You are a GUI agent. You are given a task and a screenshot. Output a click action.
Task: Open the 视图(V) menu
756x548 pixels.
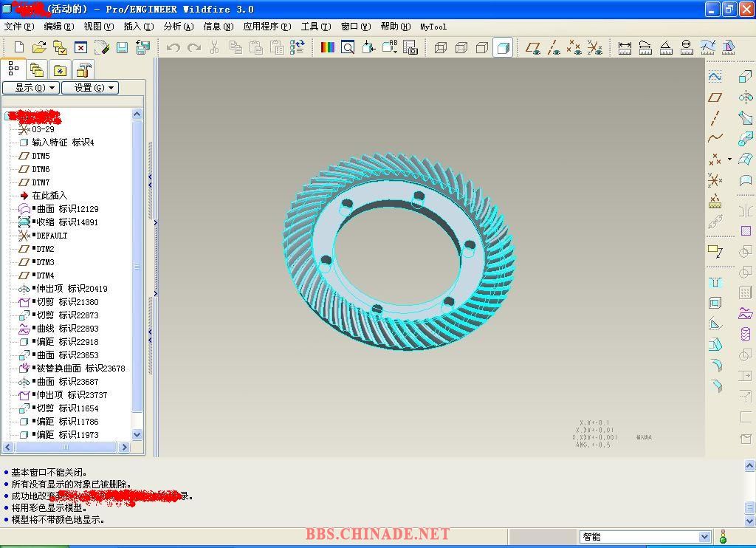(99, 27)
